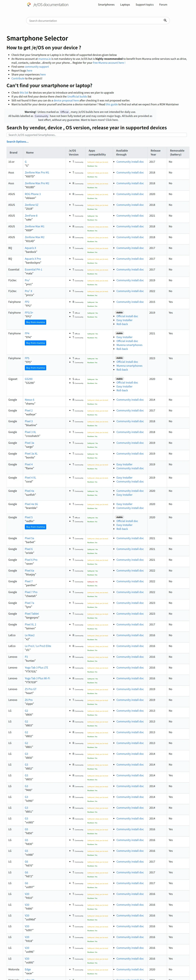Open the Zenfone 5Z device link
The image size is (196, 980).
coord(32,205)
